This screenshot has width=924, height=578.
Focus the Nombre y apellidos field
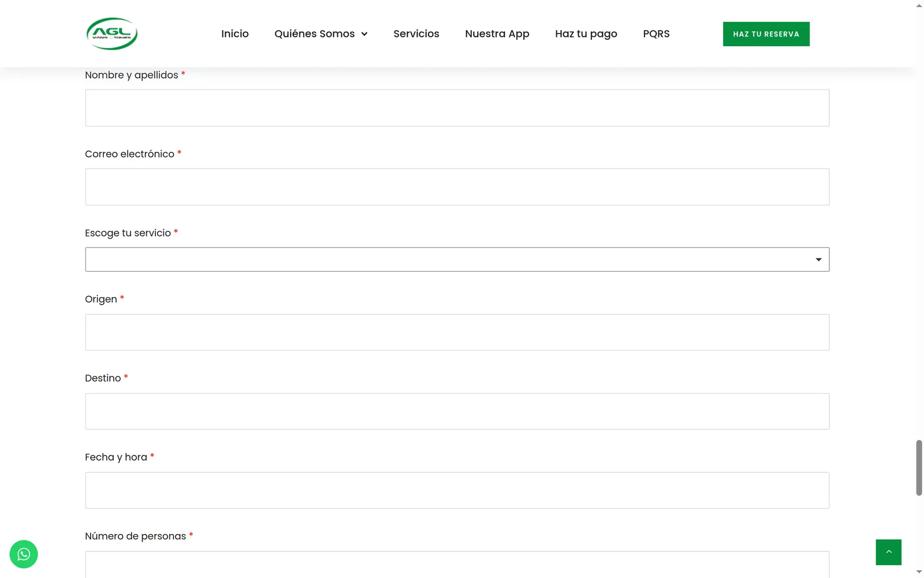point(457,108)
